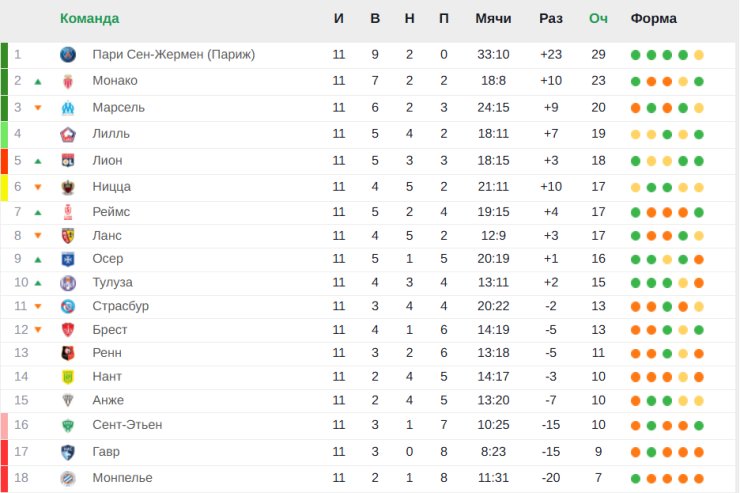The height and width of the screenshot is (493, 740).
Task: Open the Тулуза team link
Action: click(112, 283)
